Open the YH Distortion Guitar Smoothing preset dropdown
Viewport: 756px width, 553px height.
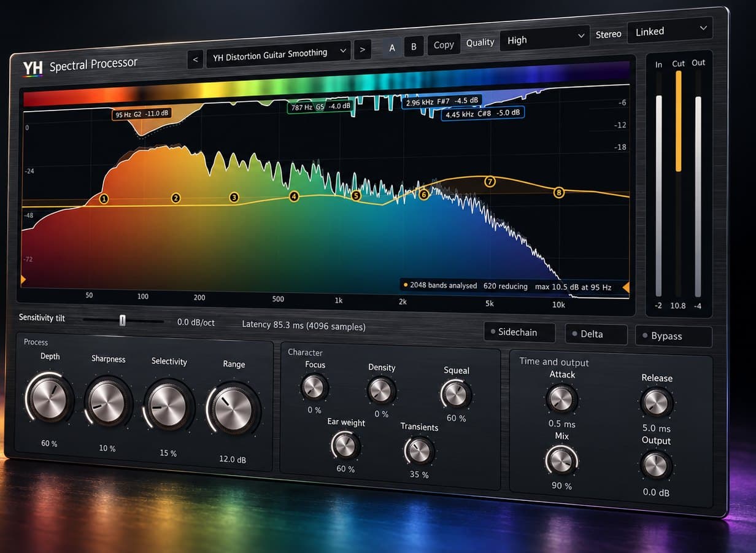(278, 55)
